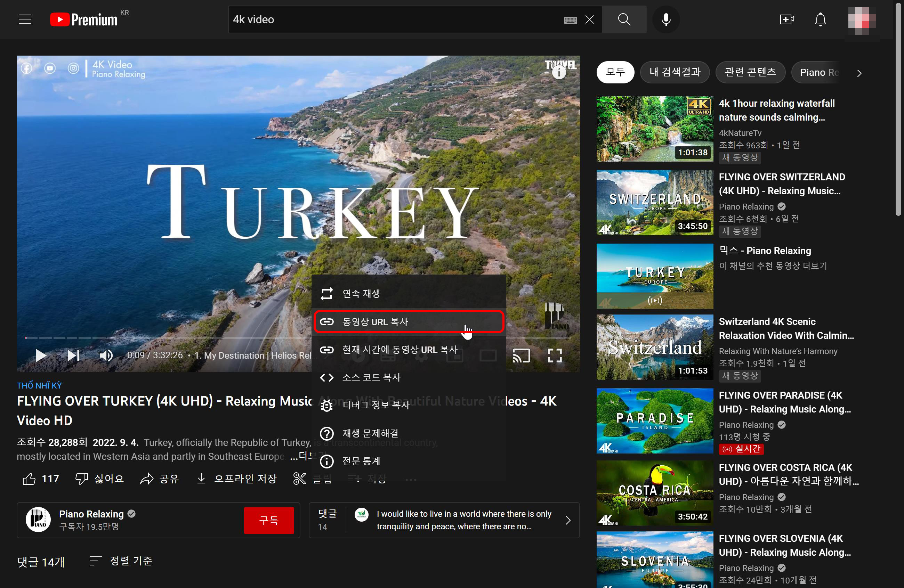Cast video to TV icon
Screen dimensions: 904x588
[521, 355]
